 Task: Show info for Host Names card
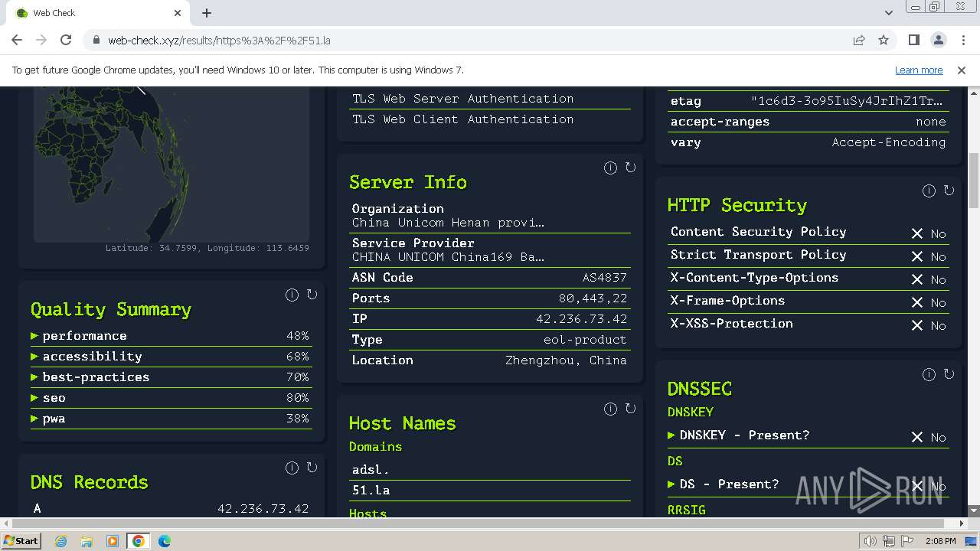point(610,409)
